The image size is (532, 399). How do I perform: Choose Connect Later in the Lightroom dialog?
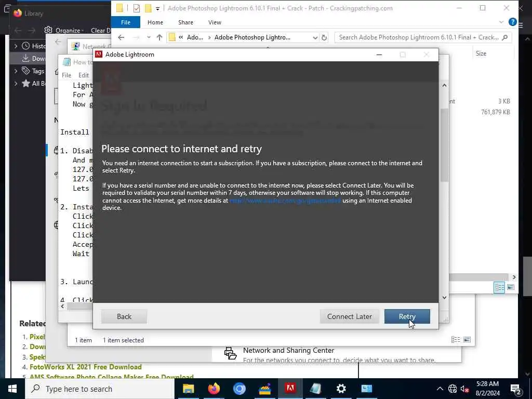pyautogui.click(x=349, y=316)
